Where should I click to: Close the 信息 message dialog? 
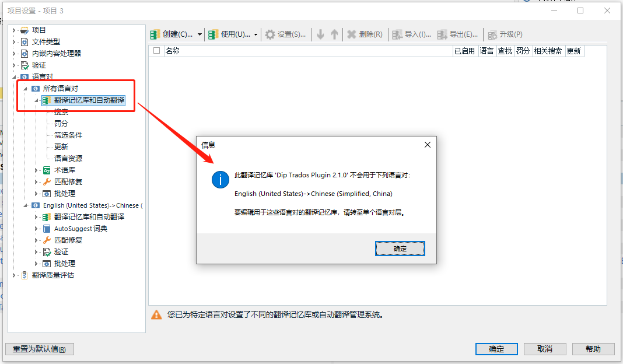(x=427, y=145)
